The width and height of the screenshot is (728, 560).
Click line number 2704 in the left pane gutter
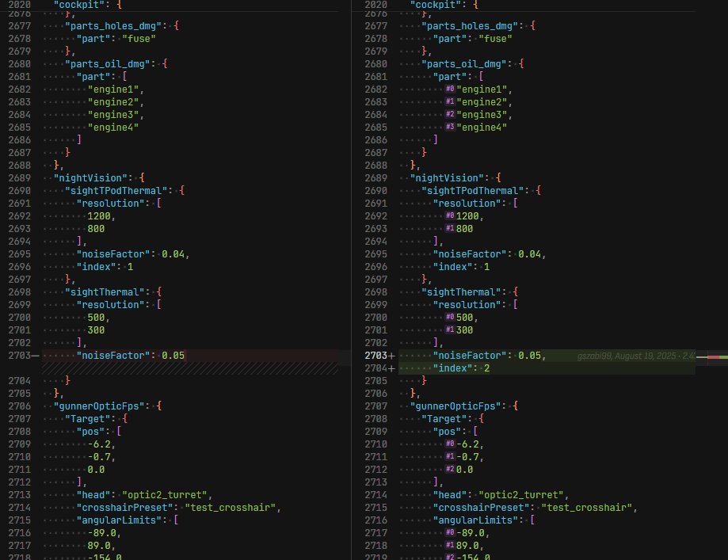(x=20, y=381)
